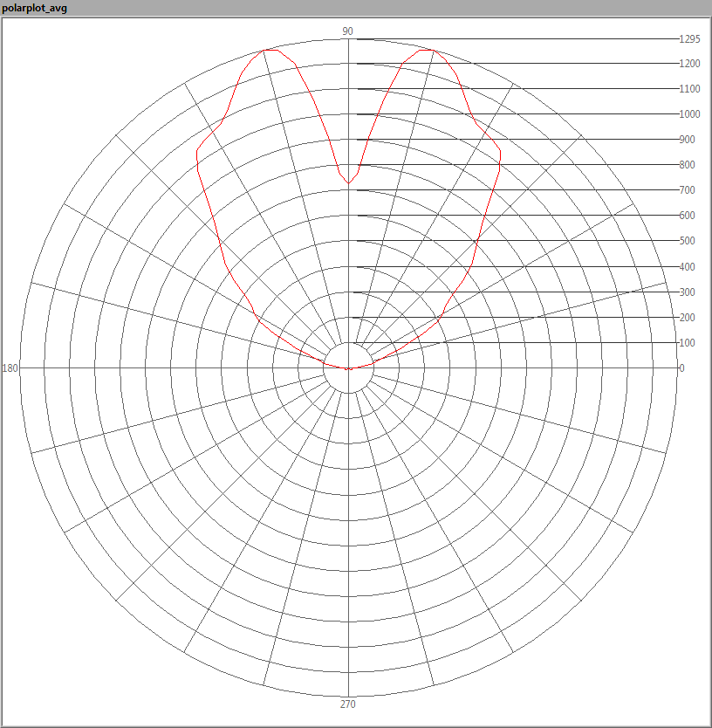Click the 90 degree axis label

coord(347,31)
